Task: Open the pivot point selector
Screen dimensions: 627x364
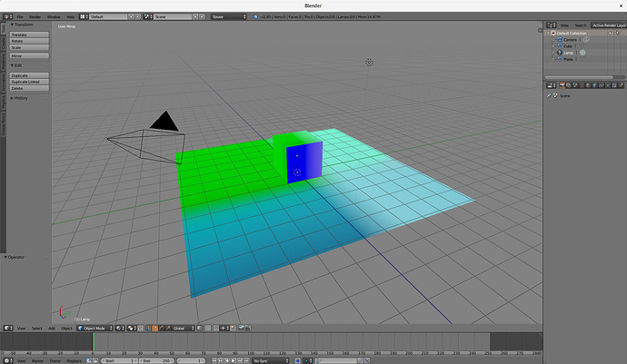Action: coord(132,328)
